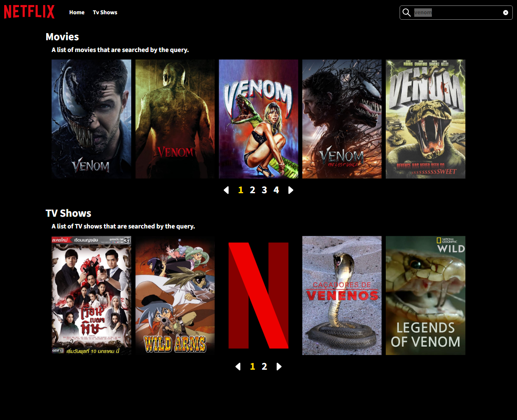Click the Netflix logo
517x420 pixels.
tap(29, 12)
